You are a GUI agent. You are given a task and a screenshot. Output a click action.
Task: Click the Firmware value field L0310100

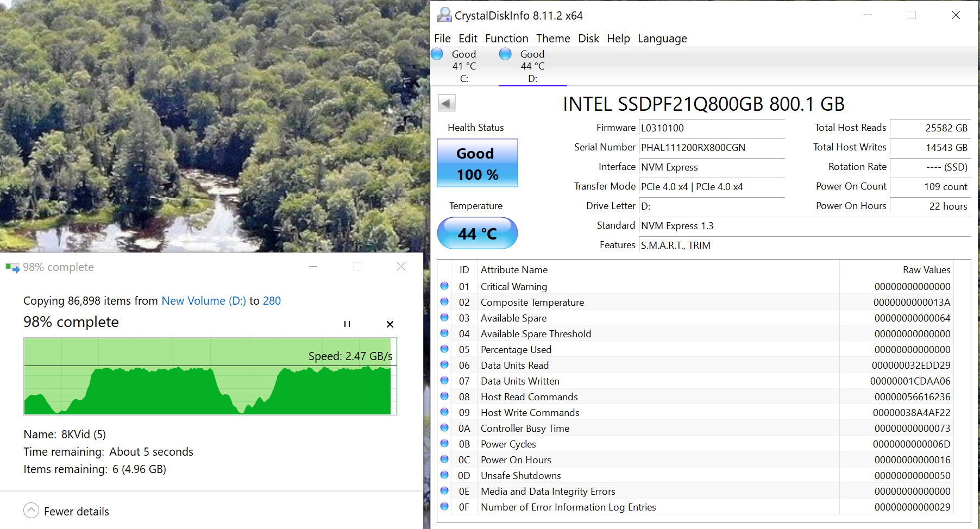coord(711,128)
